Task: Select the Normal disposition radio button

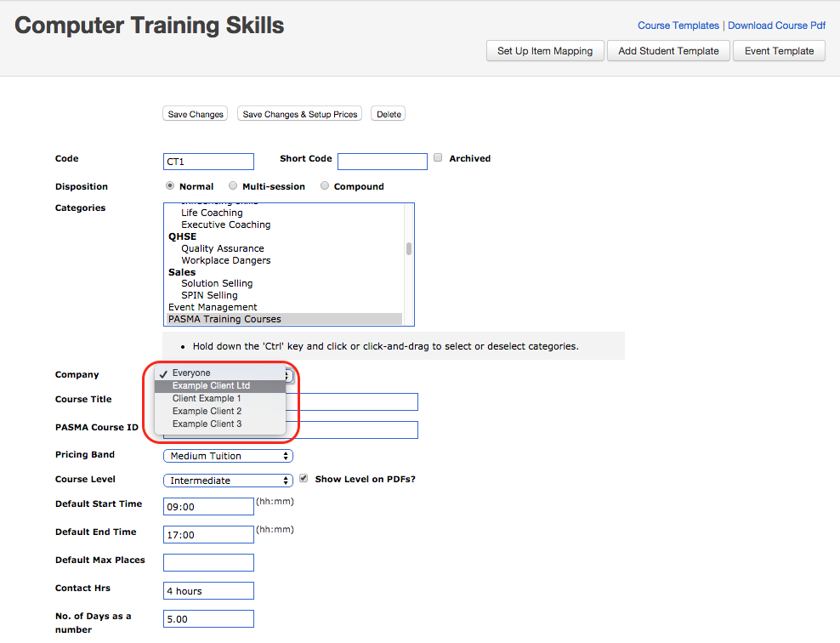Action: coord(170,185)
